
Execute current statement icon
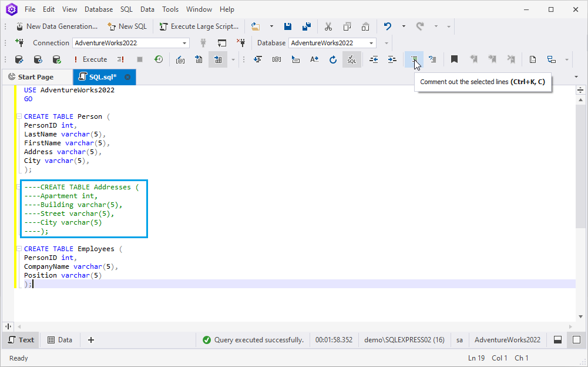tap(120, 59)
